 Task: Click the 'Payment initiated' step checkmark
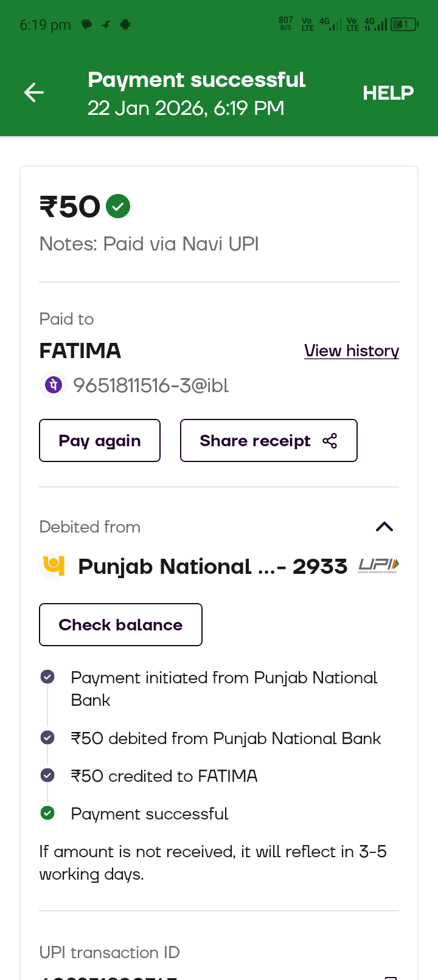(x=47, y=677)
